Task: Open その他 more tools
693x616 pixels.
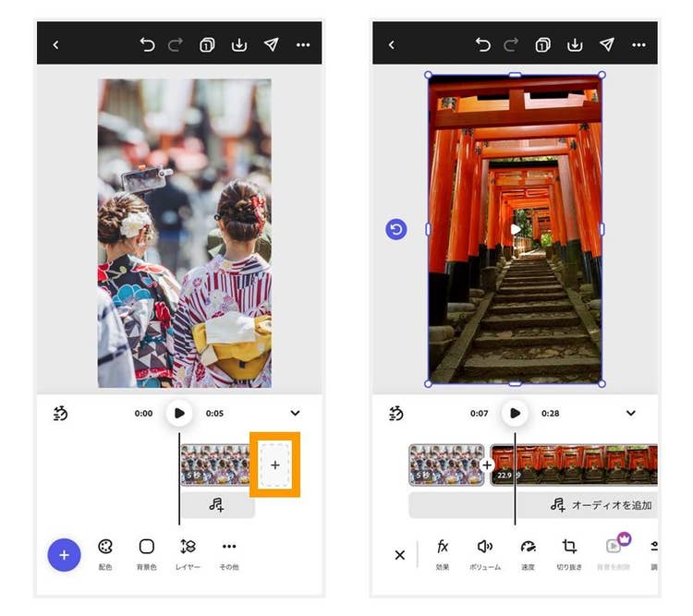Action: [x=229, y=554]
